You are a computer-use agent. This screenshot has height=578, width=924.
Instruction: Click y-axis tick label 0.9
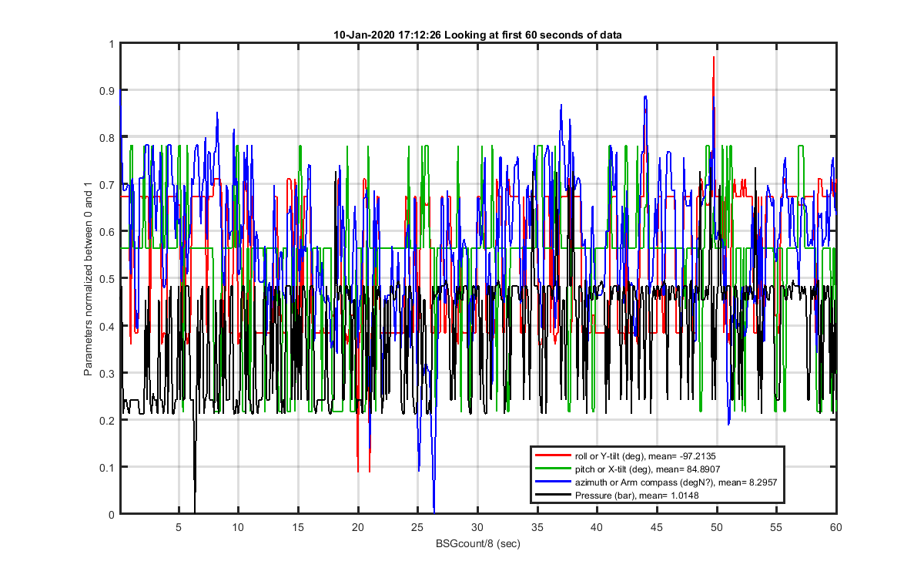[x=107, y=91]
